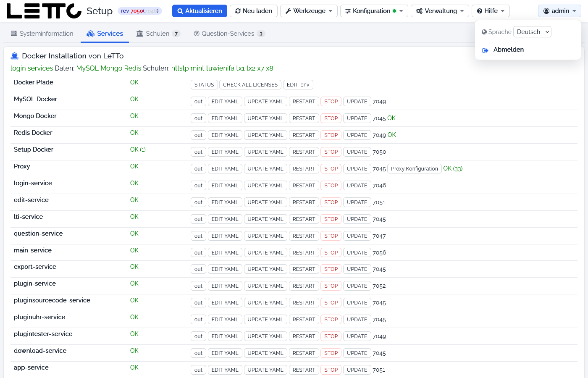This screenshot has height=378, width=588.
Task: Show out log for app-service
Action: (x=199, y=370)
